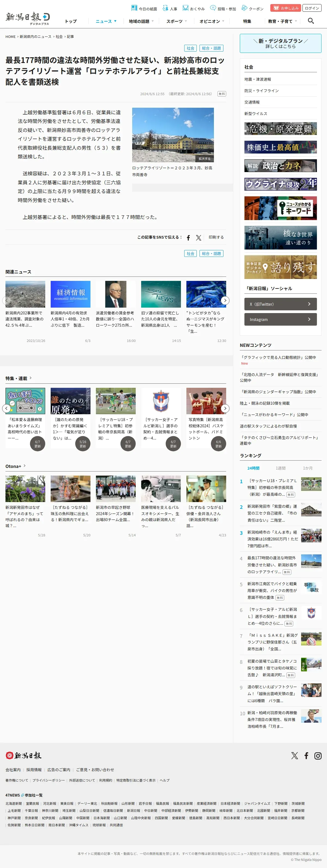327x868 pixels.
Task: Open the あいまりタイムズ feature card
Action: (25, 418)
